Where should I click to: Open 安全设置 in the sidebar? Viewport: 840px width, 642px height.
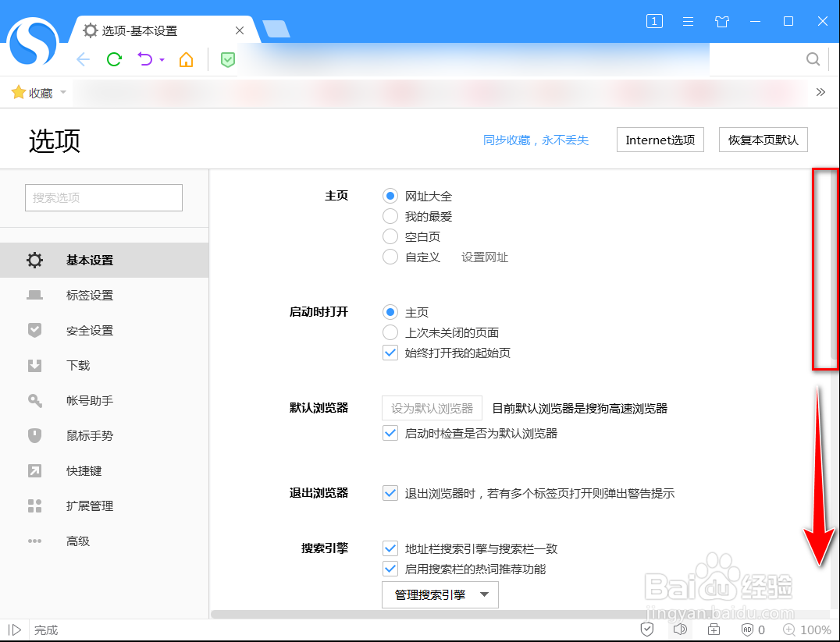[x=105, y=331]
